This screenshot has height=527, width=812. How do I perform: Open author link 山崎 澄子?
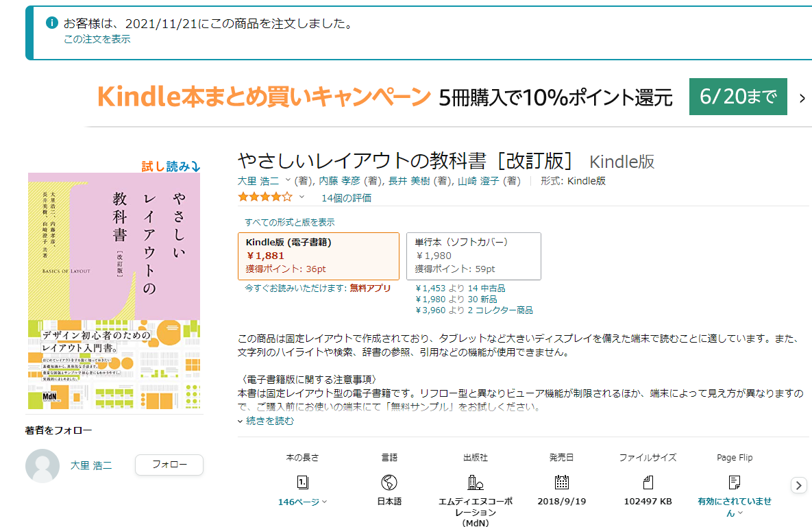(478, 181)
